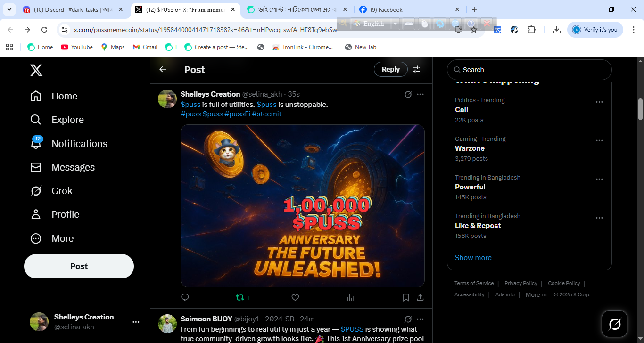Open more options on Saimoon BIJOY's post
Screen dimensions: 644x343
[420, 319]
